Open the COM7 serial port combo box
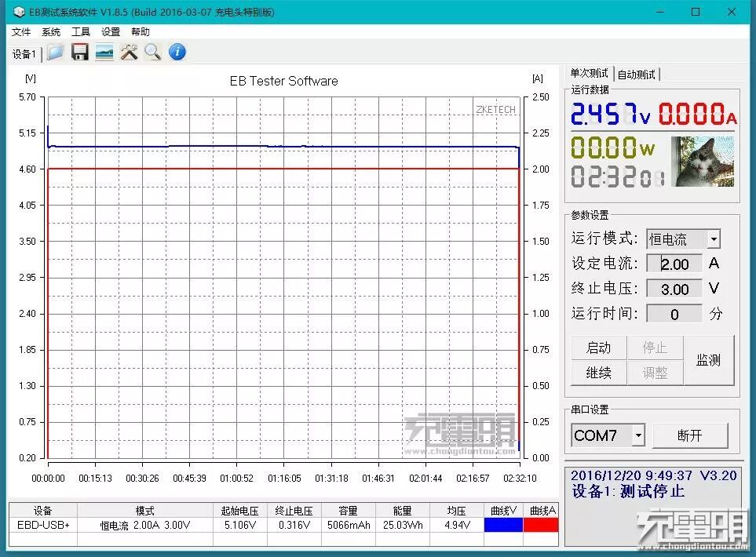 coord(608,435)
